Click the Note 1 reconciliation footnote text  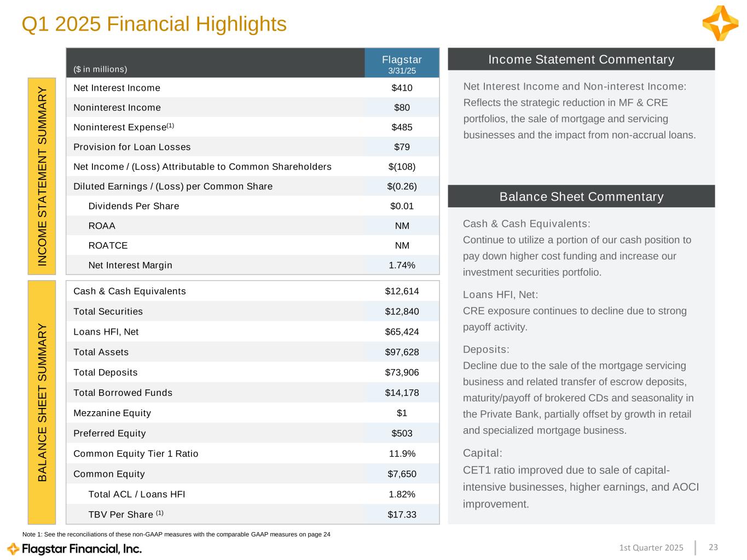pos(176,534)
